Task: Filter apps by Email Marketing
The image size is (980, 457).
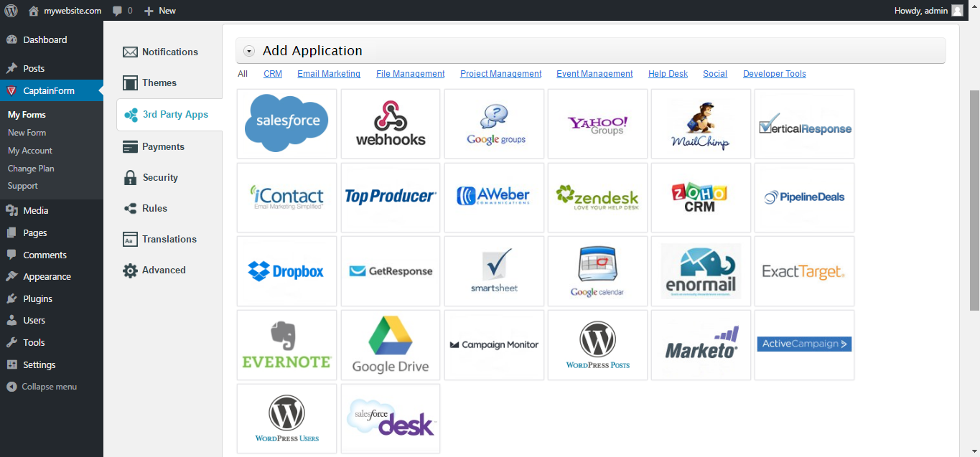Action: (329, 74)
